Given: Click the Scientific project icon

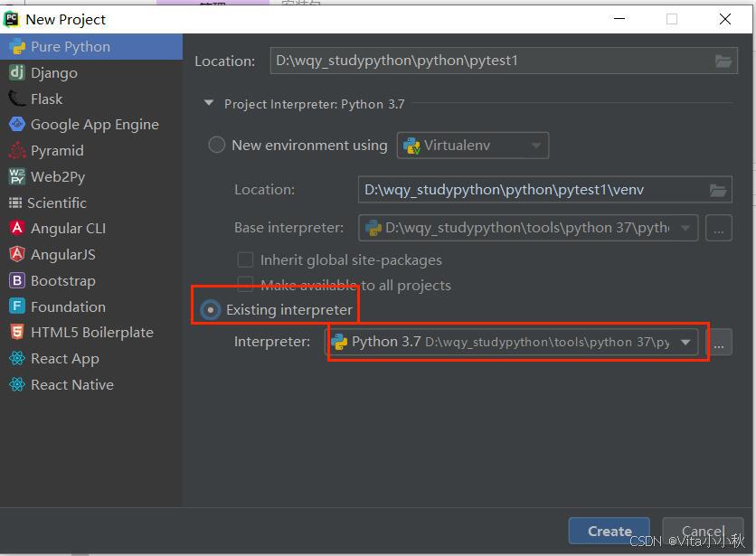Looking at the screenshot, I should pos(15,203).
